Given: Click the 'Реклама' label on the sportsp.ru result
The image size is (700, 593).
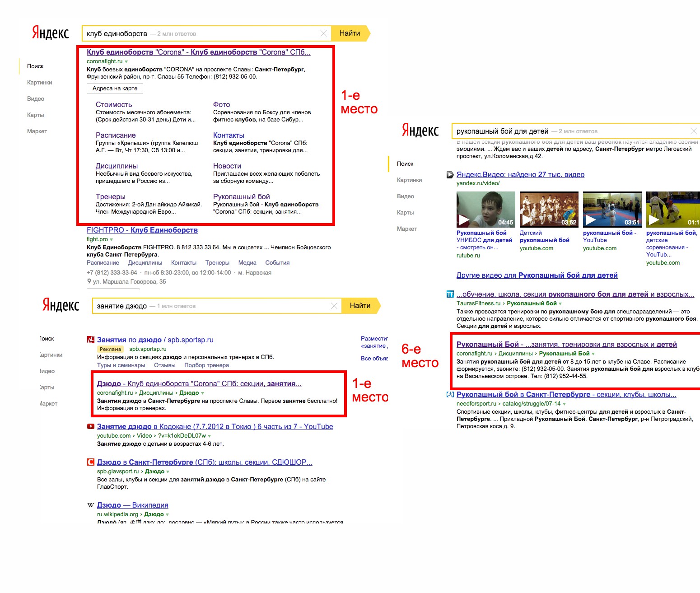Looking at the screenshot, I should 110,349.
